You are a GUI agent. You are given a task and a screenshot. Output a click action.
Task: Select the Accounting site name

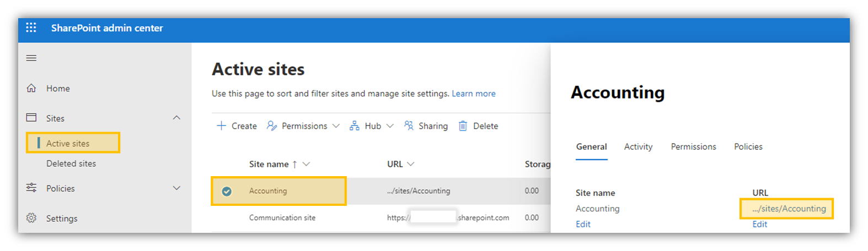(x=268, y=191)
